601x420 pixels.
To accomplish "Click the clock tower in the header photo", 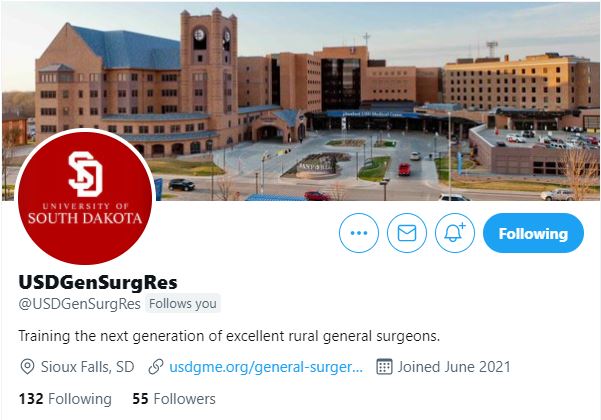I will click(208, 75).
